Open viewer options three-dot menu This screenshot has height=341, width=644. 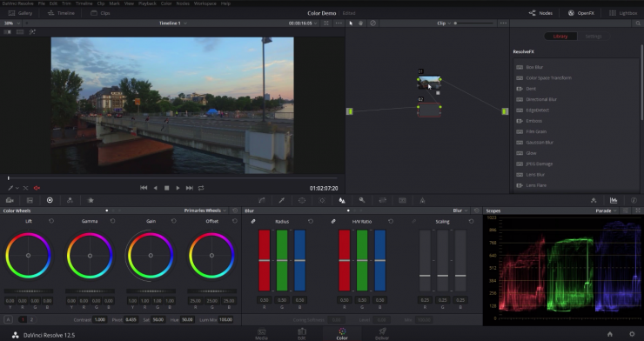[339, 23]
